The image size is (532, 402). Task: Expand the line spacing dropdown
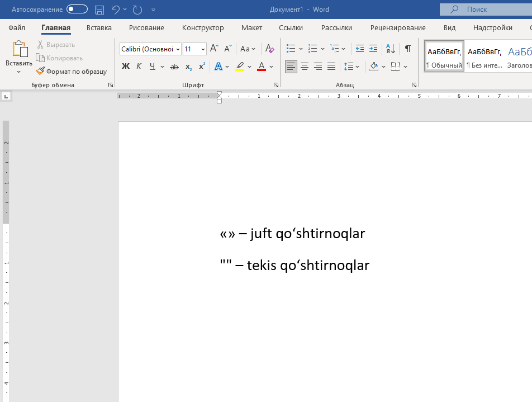click(x=358, y=67)
